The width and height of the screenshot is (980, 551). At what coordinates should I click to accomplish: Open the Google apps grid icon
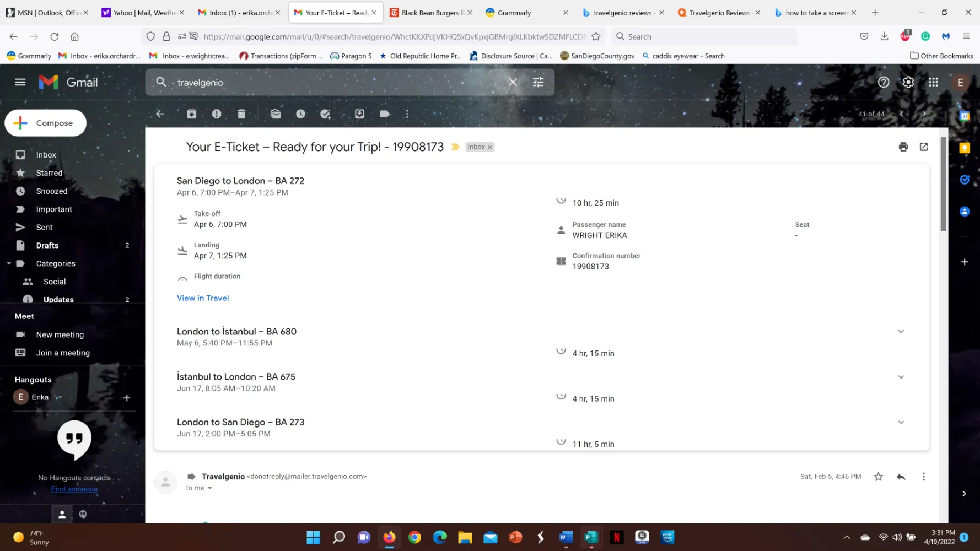point(933,82)
